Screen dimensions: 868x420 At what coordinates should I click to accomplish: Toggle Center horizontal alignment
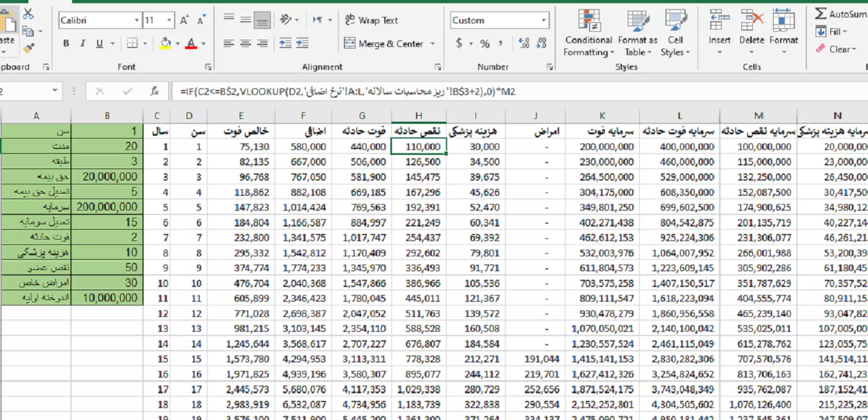(246, 43)
